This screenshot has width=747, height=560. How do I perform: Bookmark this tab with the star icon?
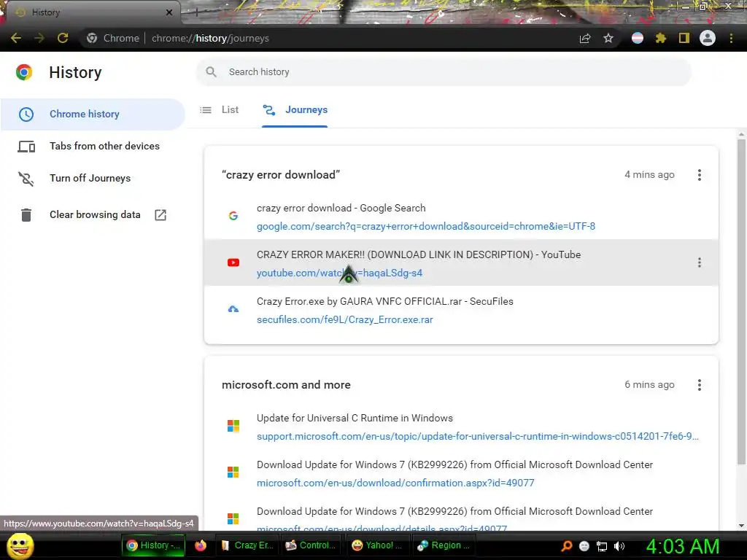608,38
